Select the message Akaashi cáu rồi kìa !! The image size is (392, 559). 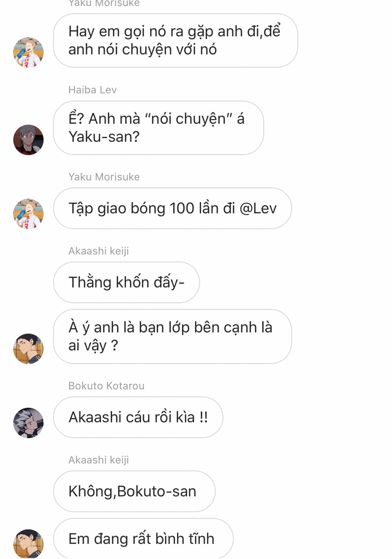click(x=138, y=417)
